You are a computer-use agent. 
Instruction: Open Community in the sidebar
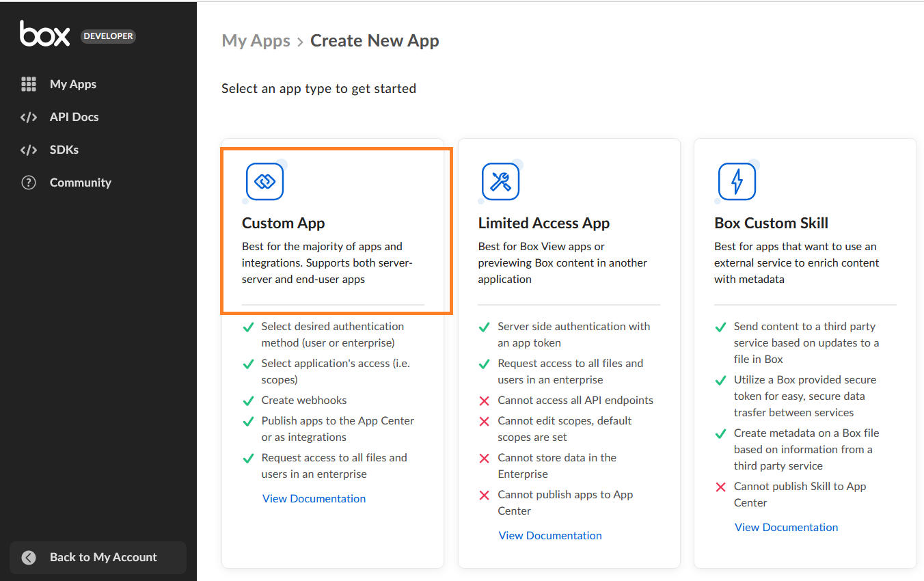pos(80,183)
